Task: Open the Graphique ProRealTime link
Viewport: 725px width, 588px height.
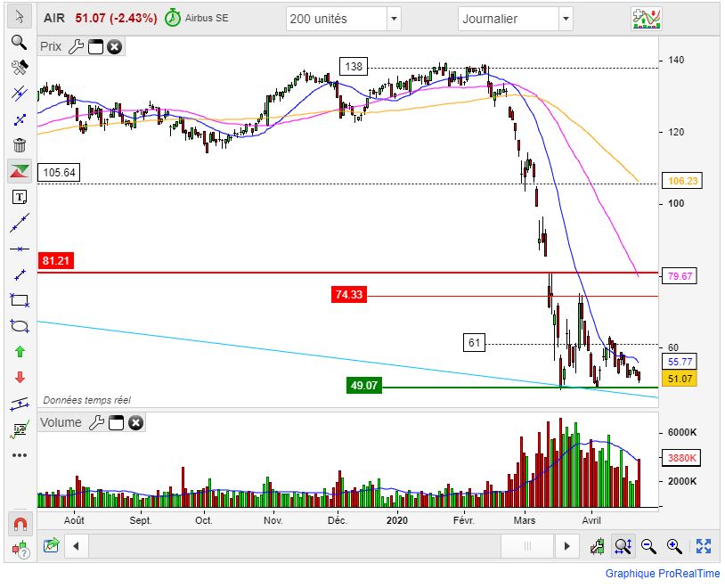Action: (x=663, y=574)
